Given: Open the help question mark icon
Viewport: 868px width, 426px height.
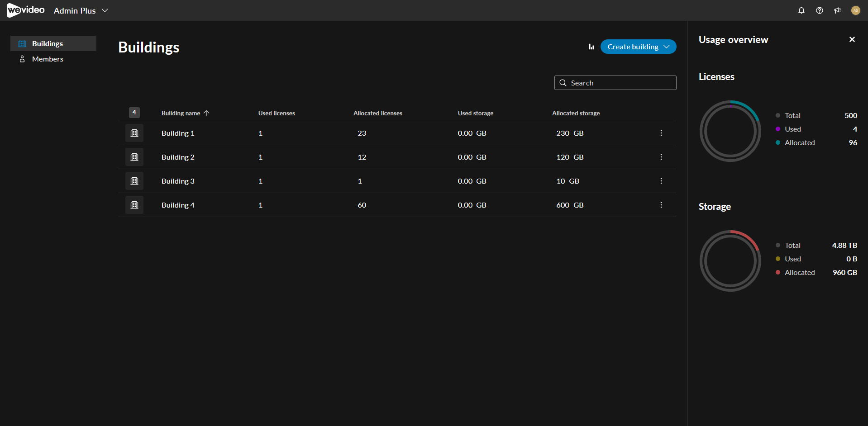Looking at the screenshot, I should click(819, 10).
